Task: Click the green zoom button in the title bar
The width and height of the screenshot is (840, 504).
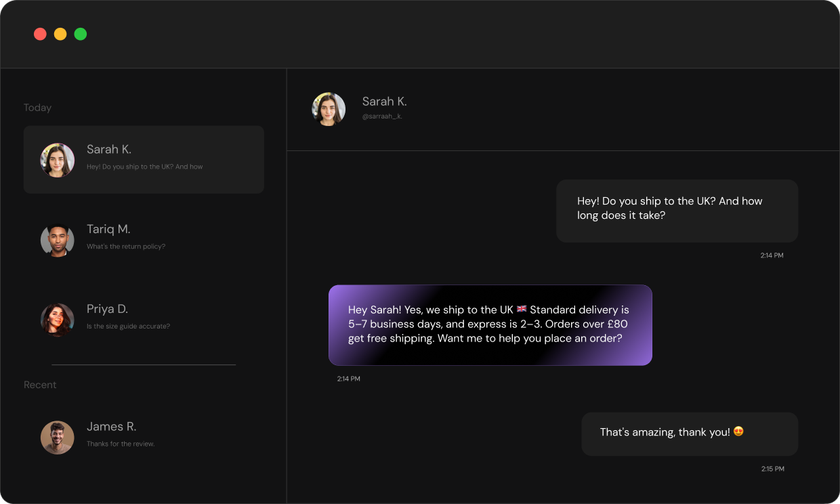Action: [81, 33]
